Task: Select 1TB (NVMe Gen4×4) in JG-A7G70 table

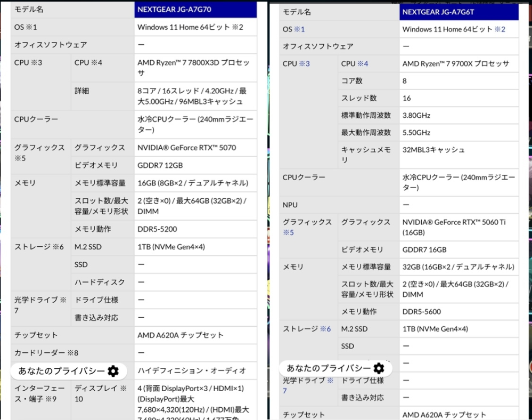Action: [171, 247]
